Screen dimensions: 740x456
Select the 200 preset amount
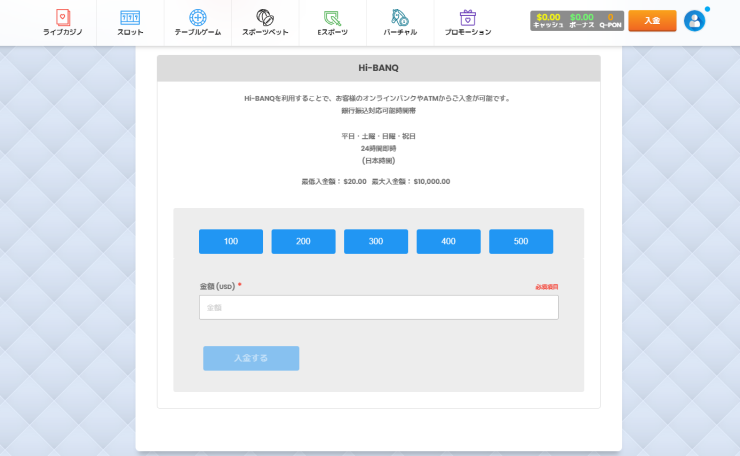(x=303, y=241)
